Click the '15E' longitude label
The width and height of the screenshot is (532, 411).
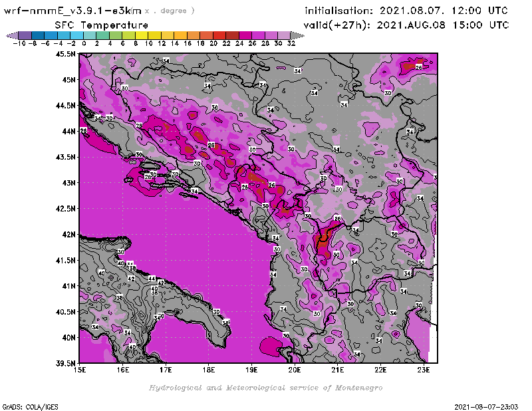point(80,370)
